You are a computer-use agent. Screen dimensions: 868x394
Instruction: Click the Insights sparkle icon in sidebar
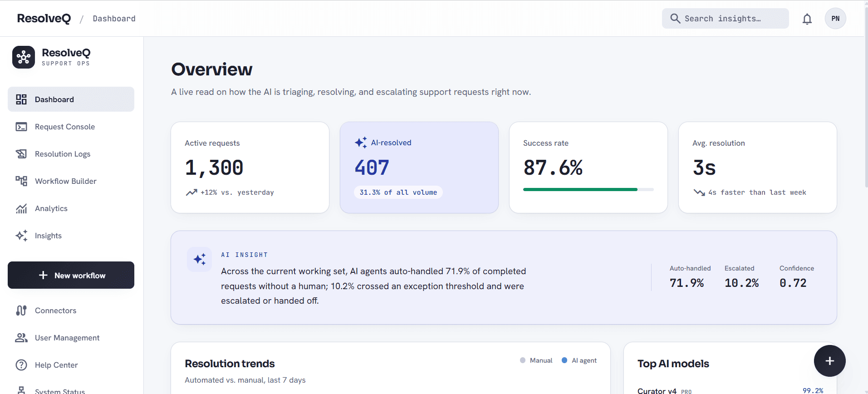(21, 236)
